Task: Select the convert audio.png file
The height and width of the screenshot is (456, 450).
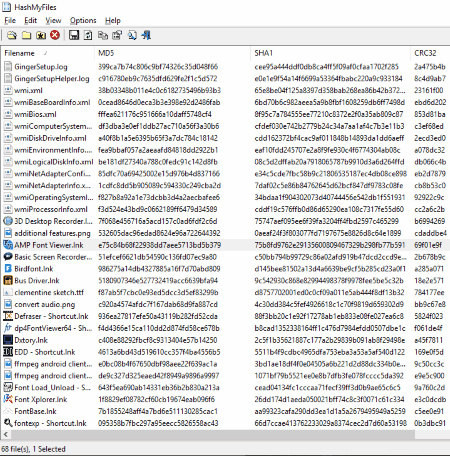Action: click(45, 304)
